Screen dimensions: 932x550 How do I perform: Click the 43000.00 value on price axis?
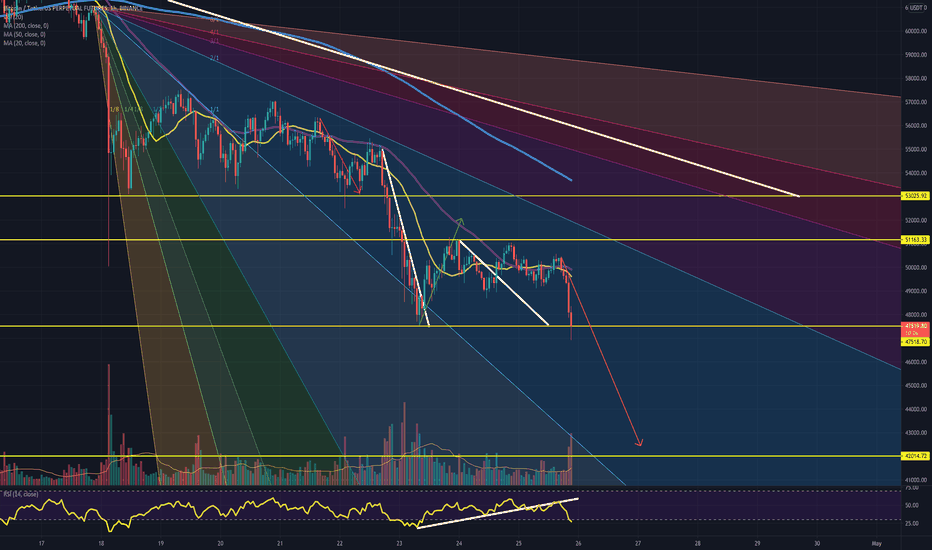click(916, 433)
